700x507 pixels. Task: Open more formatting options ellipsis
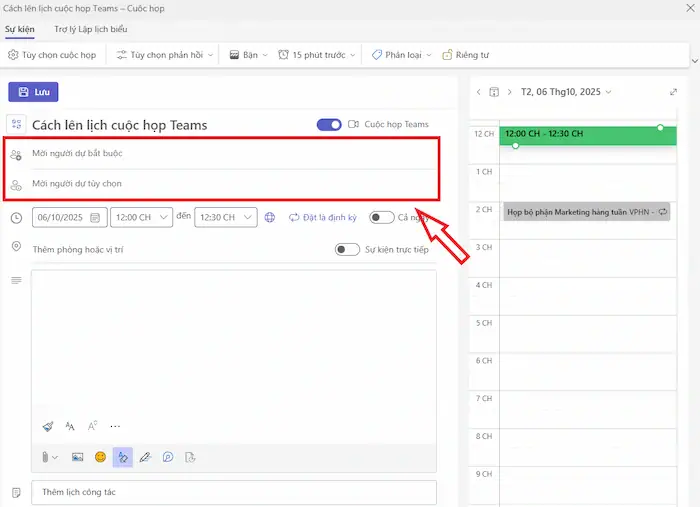click(x=115, y=426)
